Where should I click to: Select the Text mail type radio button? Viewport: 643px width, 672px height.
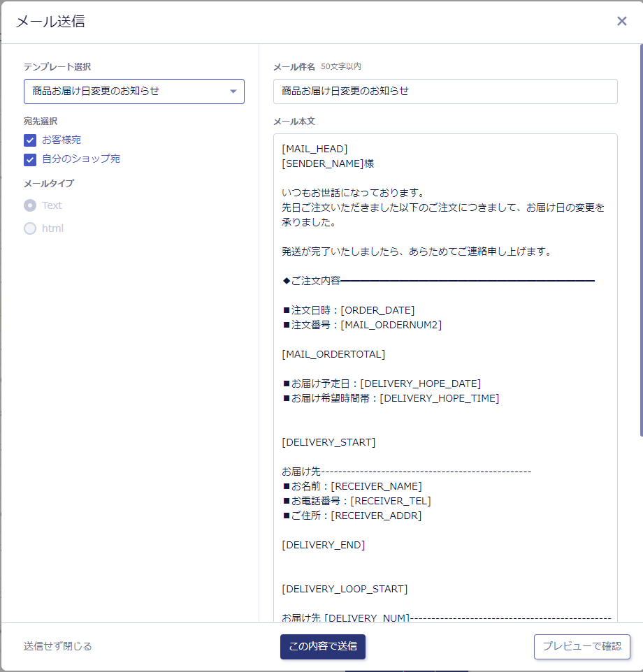pos(30,205)
